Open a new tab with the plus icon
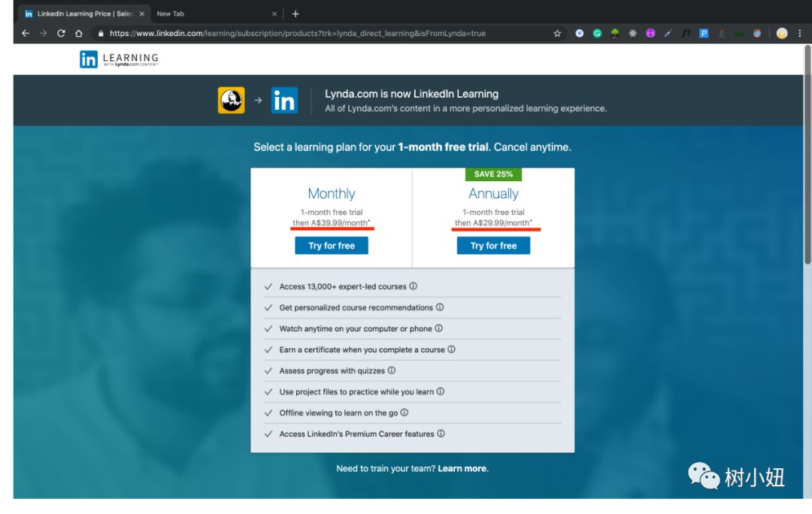Image resolution: width=812 pixels, height=514 pixels. click(x=295, y=14)
